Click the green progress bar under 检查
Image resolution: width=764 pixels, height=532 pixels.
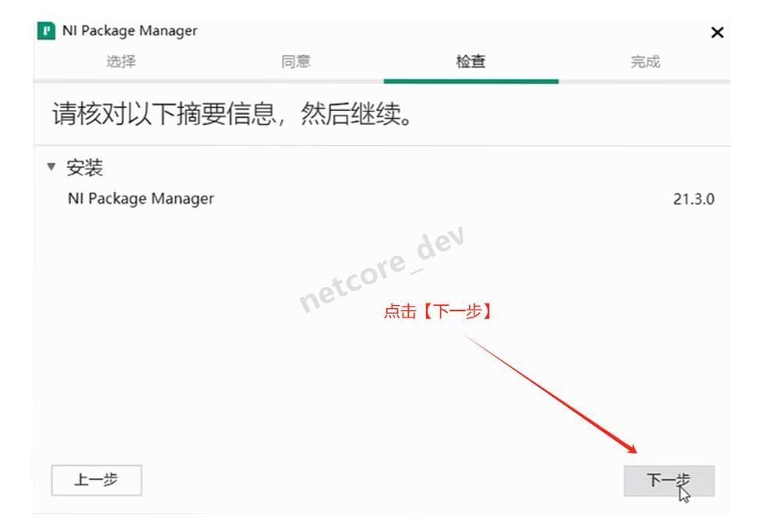click(471, 81)
